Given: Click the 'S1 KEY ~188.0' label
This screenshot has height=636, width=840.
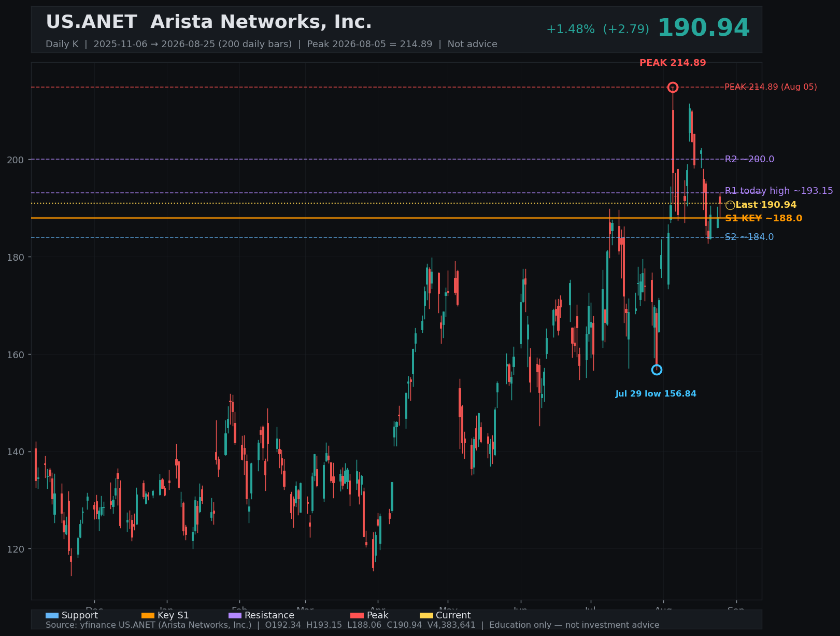Looking at the screenshot, I should tap(763, 218).
